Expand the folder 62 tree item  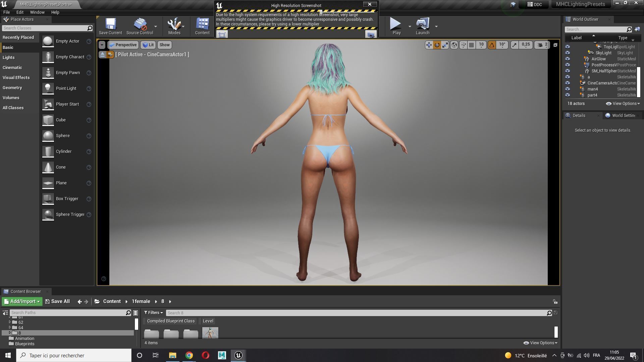(x=10, y=322)
